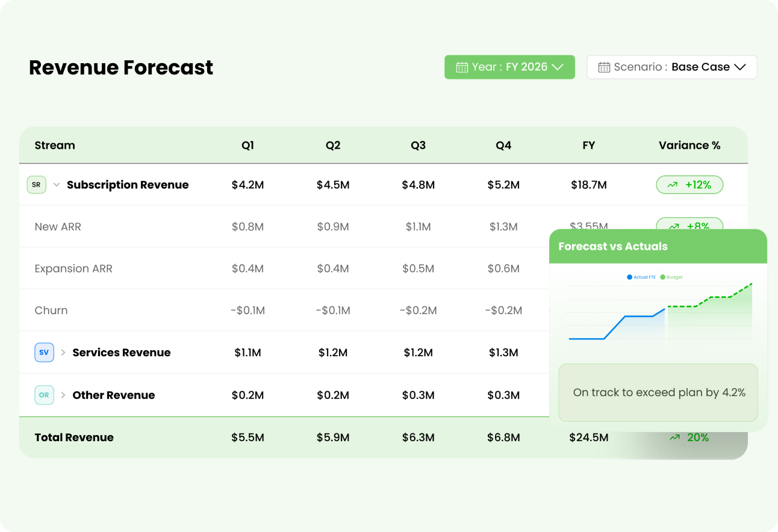This screenshot has width=778, height=532.
Task: Expand the Other Revenue row chevron
Action: (63, 395)
